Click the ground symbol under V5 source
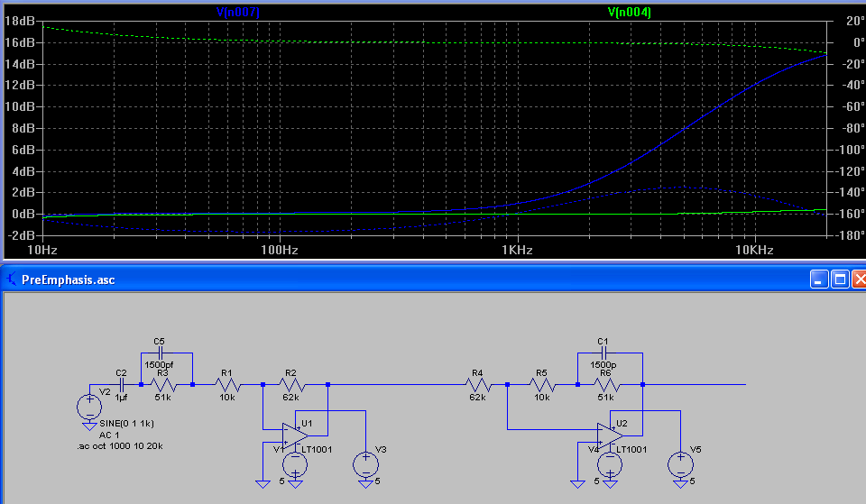Screen dimensions: 866x504 tap(680, 484)
